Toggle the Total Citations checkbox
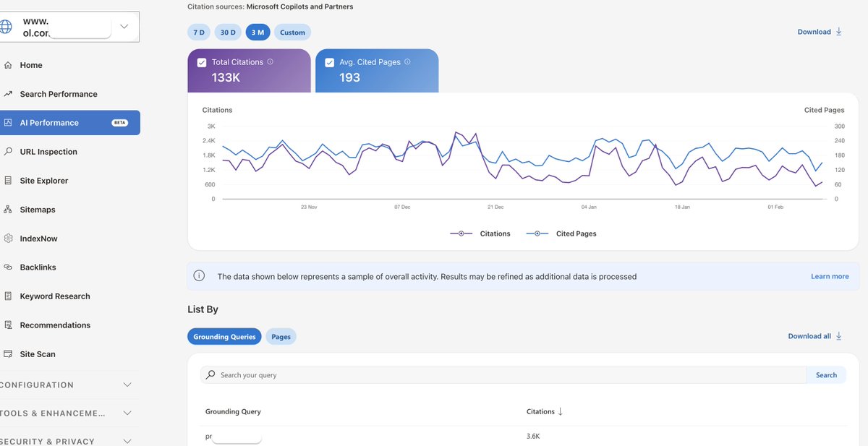Viewport: 868px width, 446px height. click(x=202, y=62)
